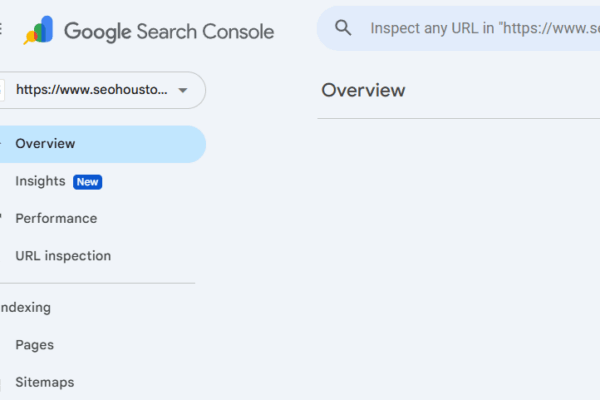Click the Sitemaps icon in the sidebar
Viewport: 600px width, 400px height.
[2, 382]
